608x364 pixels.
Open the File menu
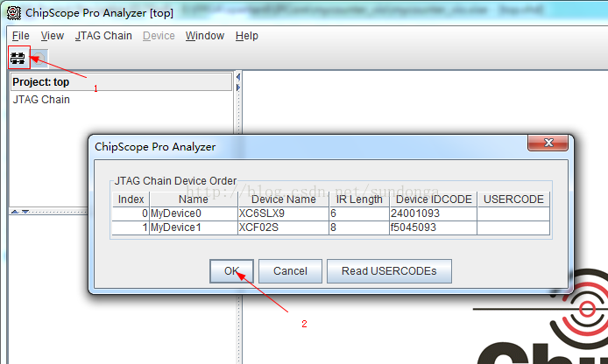click(20, 36)
